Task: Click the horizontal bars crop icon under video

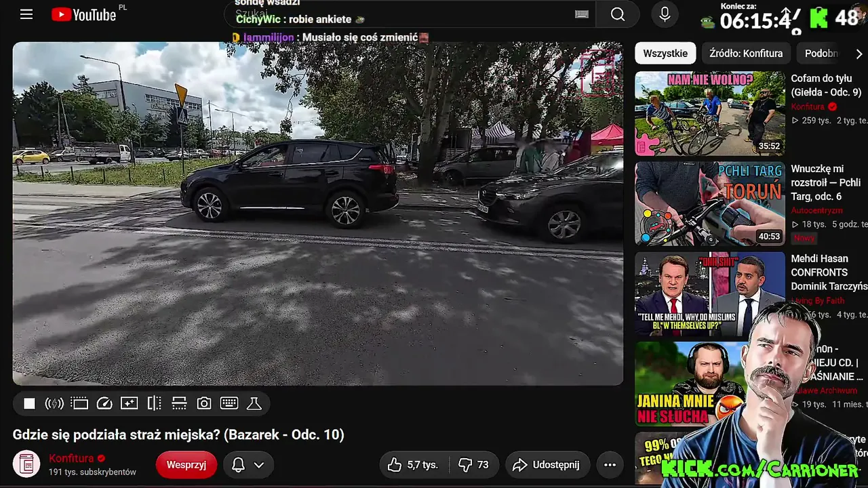Action: click(179, 404)
